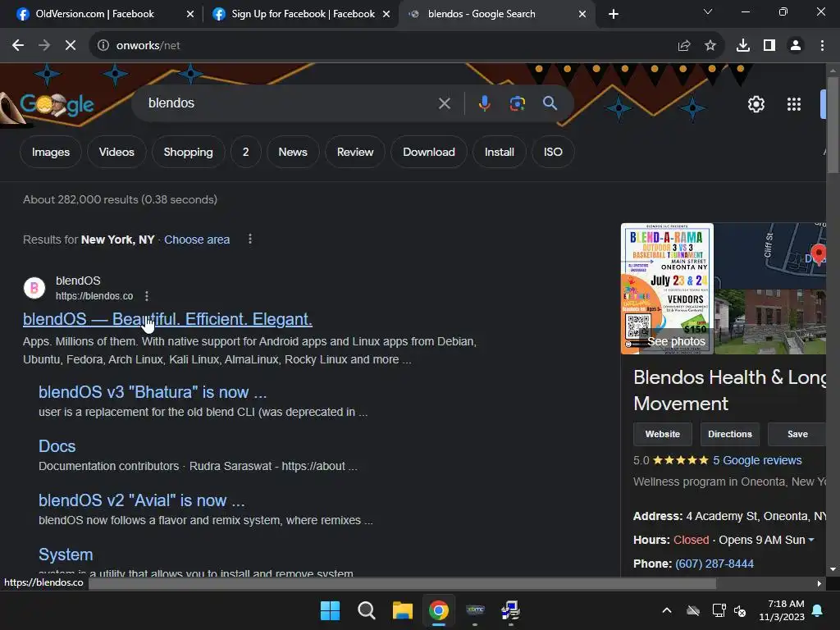Select the Review search chip

[354, 152]
